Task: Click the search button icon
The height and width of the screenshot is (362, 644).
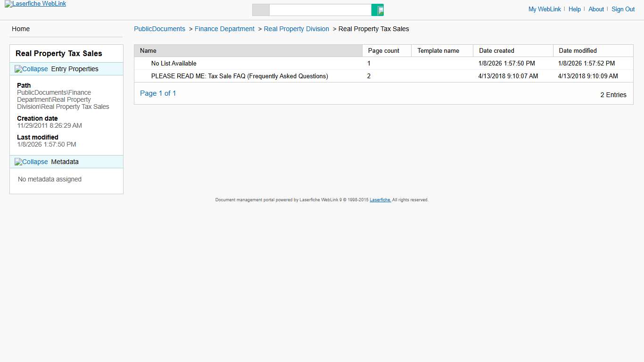Action: [377, 9]
